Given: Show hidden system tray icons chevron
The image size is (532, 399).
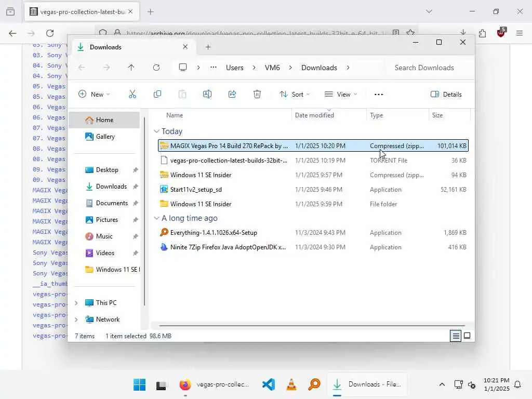Looking at the screenshot, I should click(x=442, y=384).
